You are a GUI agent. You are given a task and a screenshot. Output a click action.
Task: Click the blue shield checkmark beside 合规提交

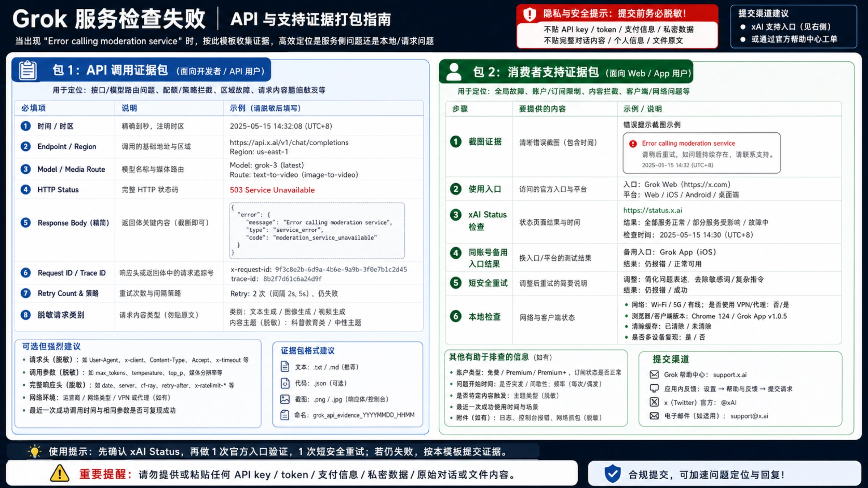pos(613,474)
